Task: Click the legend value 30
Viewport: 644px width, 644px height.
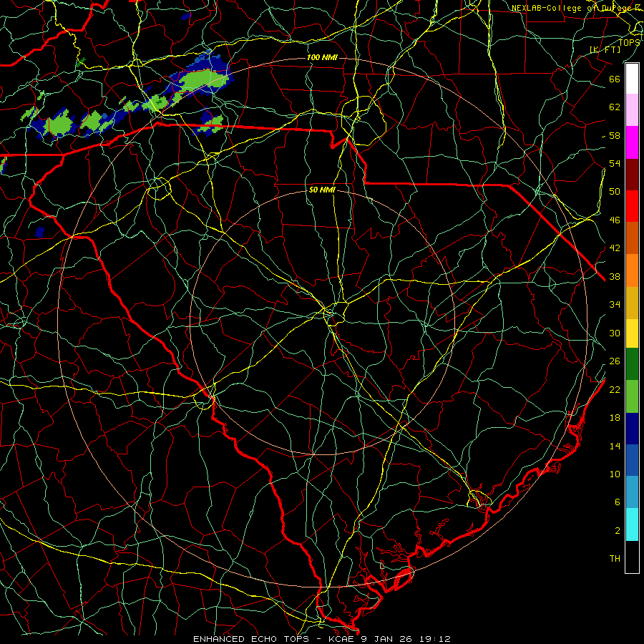Action: [615, 333]
